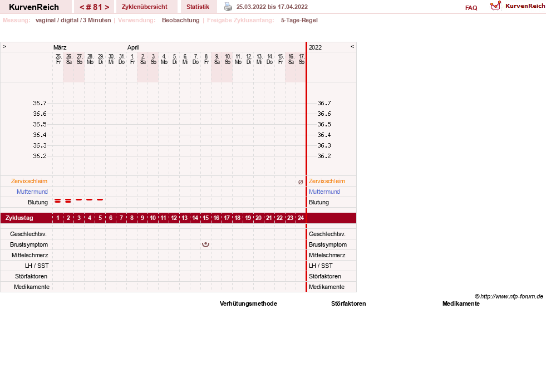Open the nfp-forum.de copyright link
546x392 pixels.
pos(509,297)
